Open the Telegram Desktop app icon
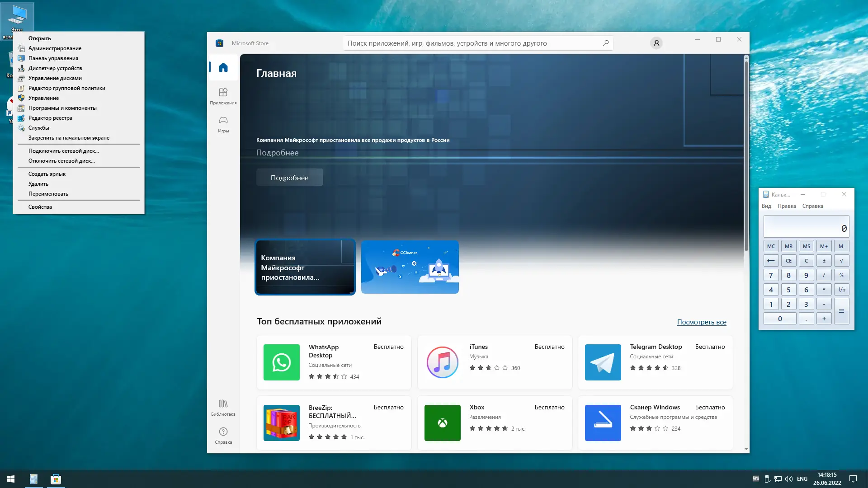This screenshot has height=488, width=868. pos(603,362)
